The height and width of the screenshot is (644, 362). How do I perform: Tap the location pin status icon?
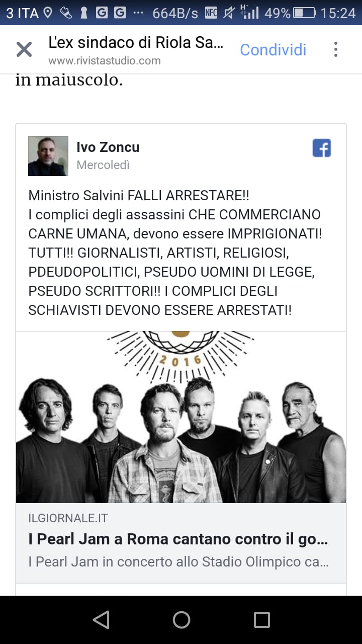48,13
